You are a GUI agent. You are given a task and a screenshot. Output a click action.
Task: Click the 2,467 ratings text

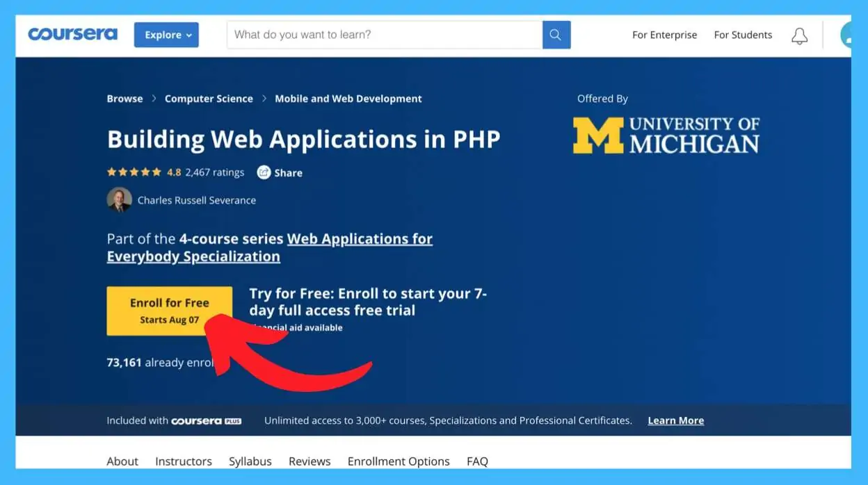pyautogui.click(x=215, y=172)
